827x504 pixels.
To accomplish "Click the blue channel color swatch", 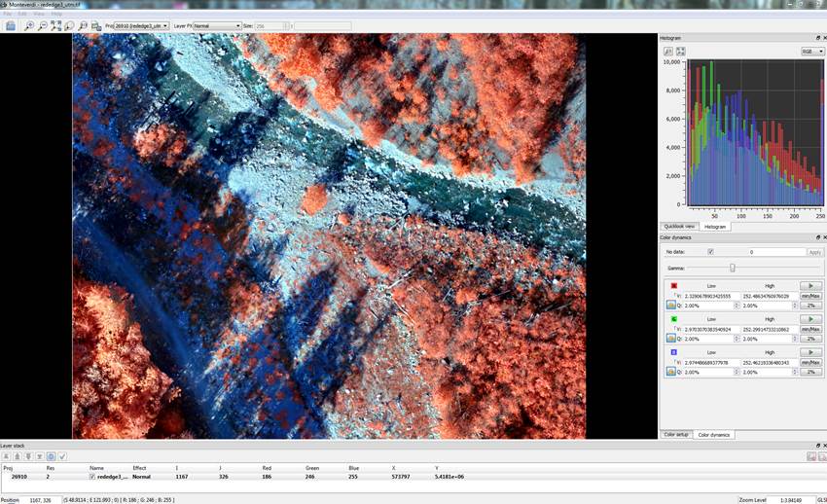I will (674, 352).
